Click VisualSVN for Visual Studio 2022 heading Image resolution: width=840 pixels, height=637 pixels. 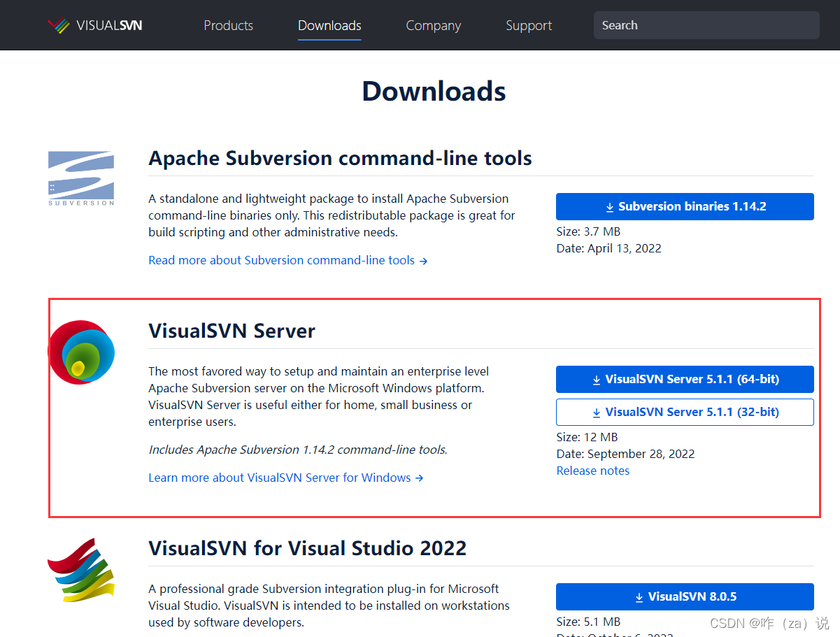[307, 547]
